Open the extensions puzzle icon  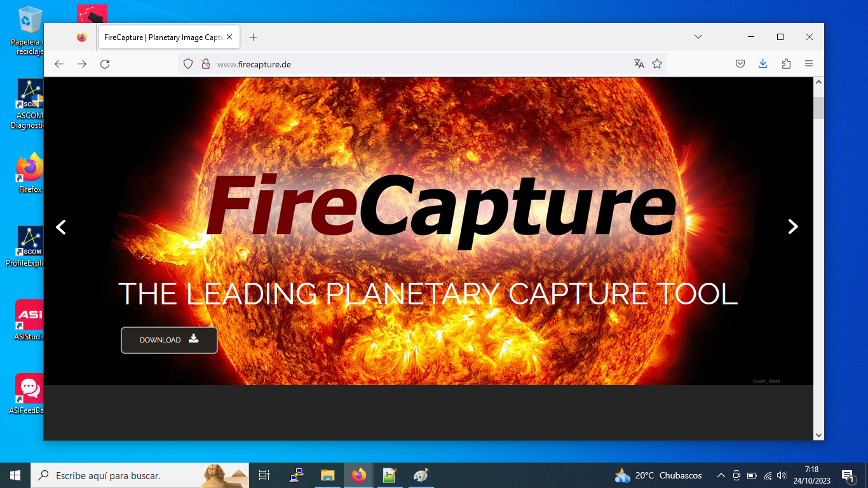coord(786,64)
